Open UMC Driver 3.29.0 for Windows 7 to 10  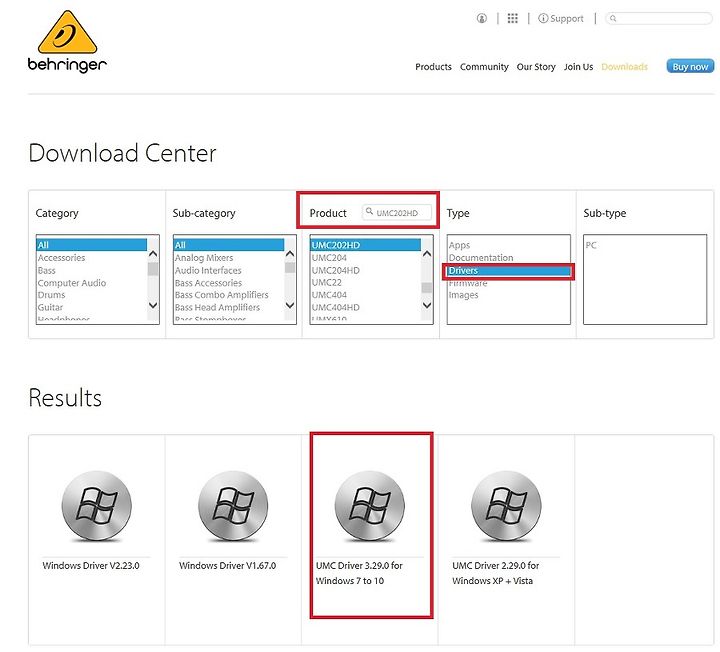359,573
